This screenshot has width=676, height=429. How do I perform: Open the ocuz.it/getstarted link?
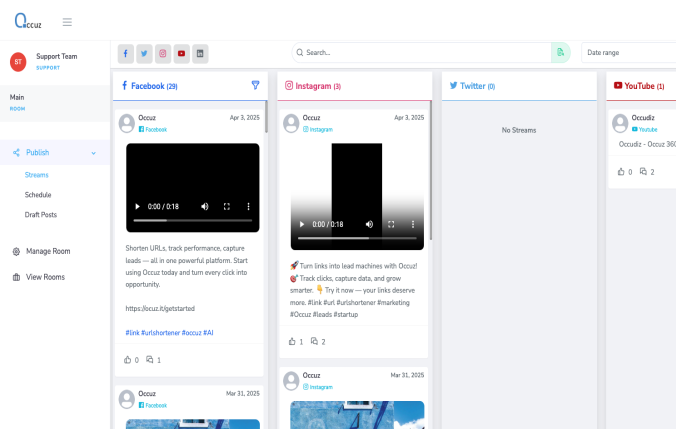click(x=160, y=308)
